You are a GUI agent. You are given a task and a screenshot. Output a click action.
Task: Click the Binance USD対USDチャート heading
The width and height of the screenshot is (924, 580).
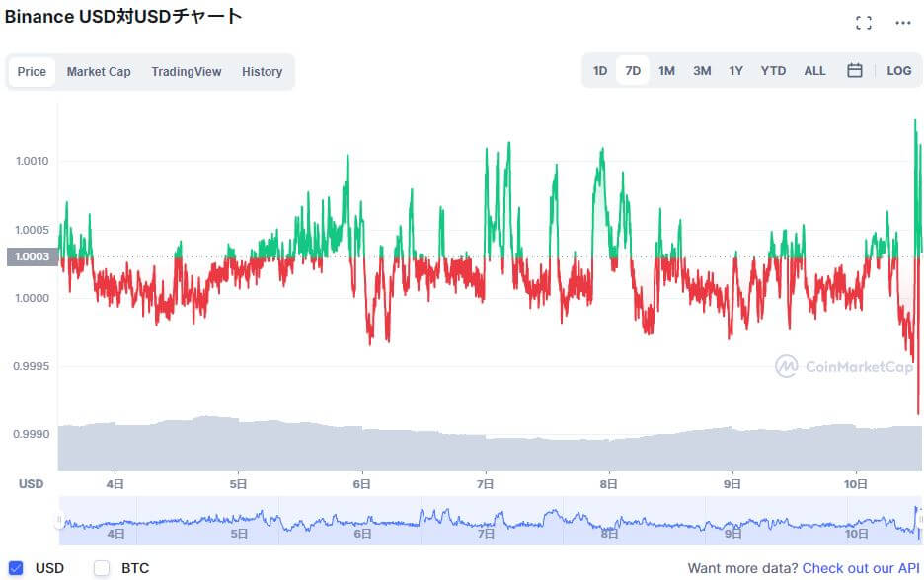point(123,17)
